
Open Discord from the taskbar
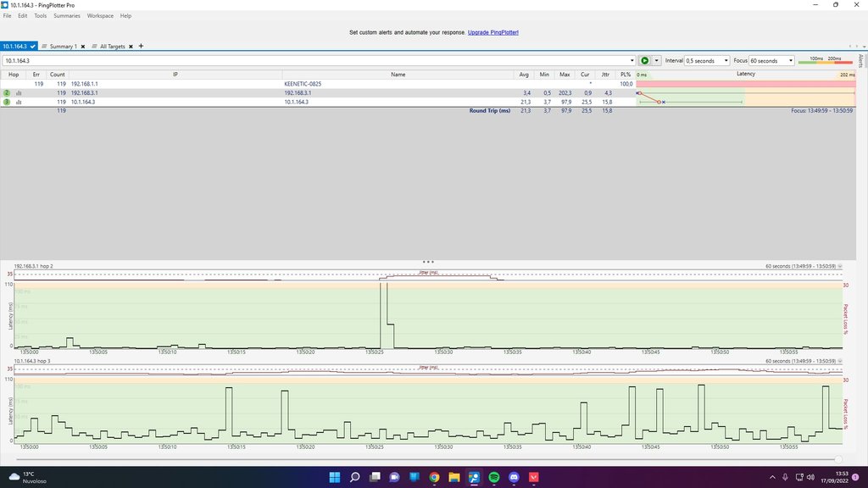(x=514, y=477)
